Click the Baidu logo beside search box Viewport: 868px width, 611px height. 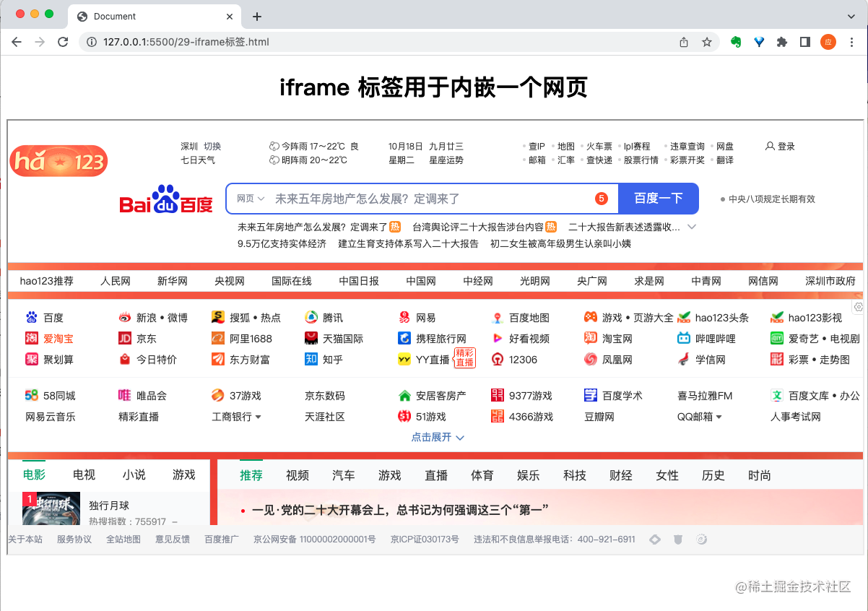coord(166,199)
